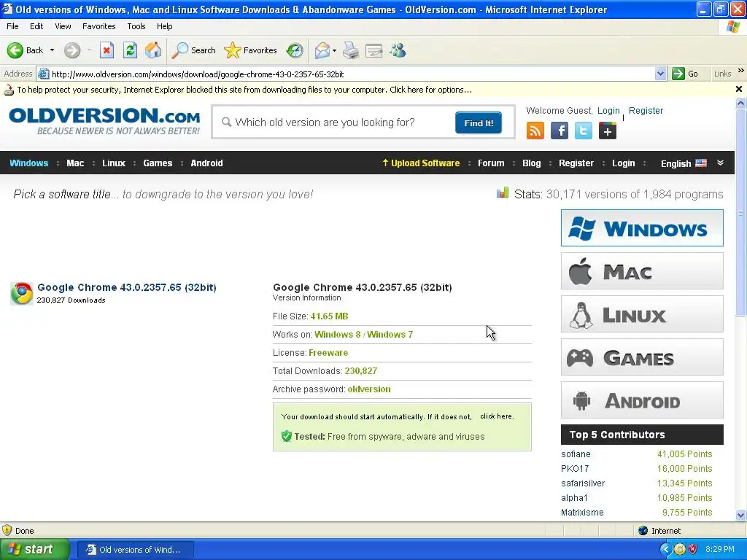Click the Login link near Welcome Guest
This screenshot has width=747, height=560.
pos(608,111)
